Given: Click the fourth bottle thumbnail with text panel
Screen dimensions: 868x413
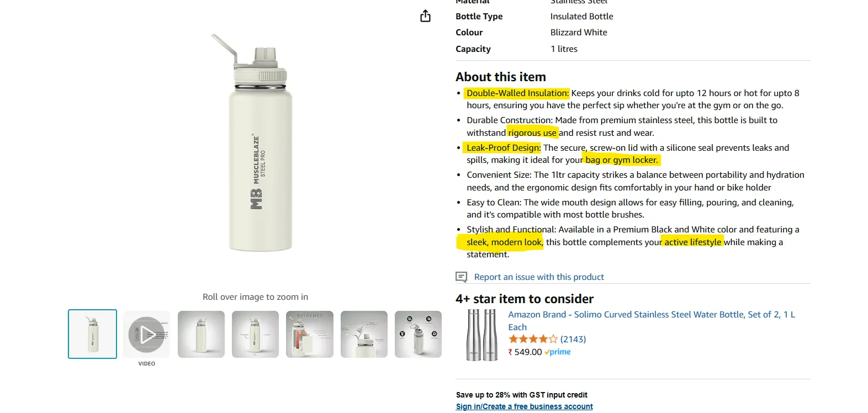Looking at the screenshot, I should click(x=255, y=333).
